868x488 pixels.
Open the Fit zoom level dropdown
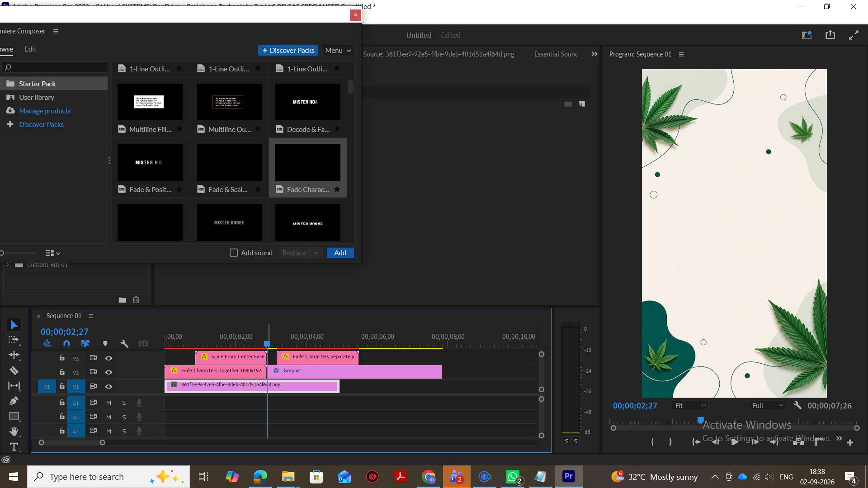[690, 405]
